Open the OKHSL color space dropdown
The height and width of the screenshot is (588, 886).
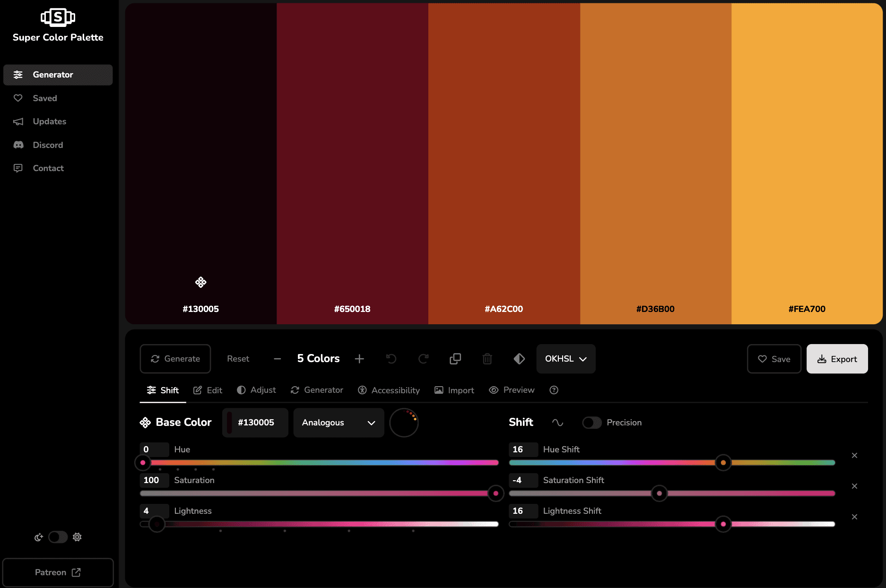pos(566,359)
